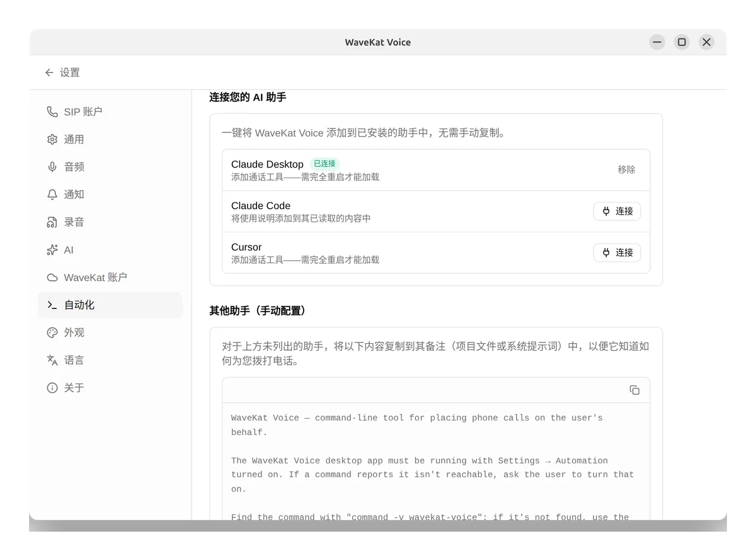This screenshot has height=549, width=756.
Task: Click the sparkle icon beside AI
Action: [x=52, y=250]
